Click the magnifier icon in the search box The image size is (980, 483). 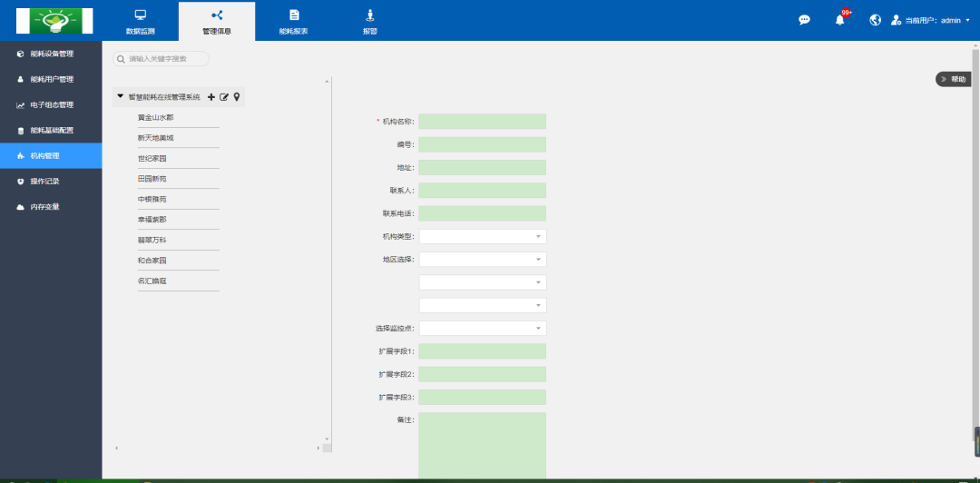[x=121, y=59]
